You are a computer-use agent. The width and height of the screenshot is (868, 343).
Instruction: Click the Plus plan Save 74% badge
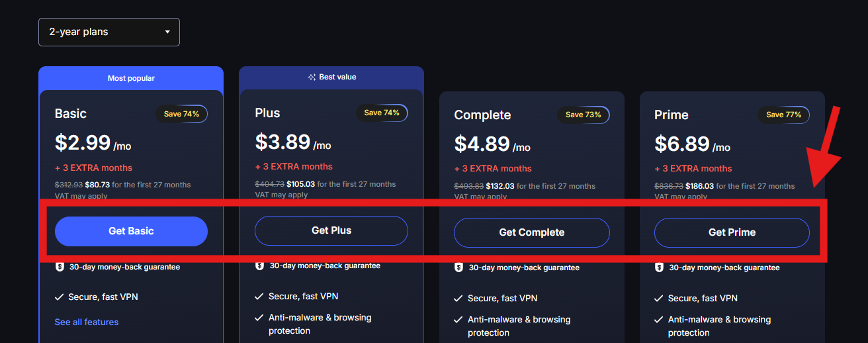pyautogui.click(x=382, y=113)
